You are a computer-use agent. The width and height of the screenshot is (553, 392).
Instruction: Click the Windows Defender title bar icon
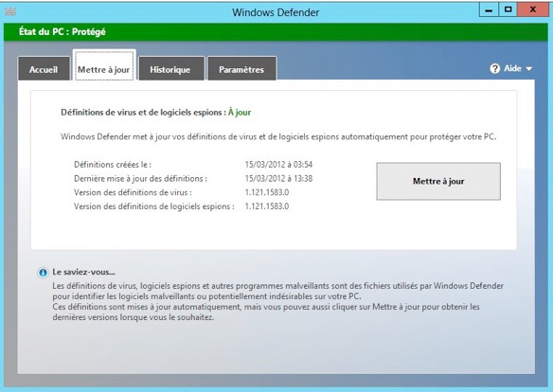pyautogui.click(x=9, y=11)
